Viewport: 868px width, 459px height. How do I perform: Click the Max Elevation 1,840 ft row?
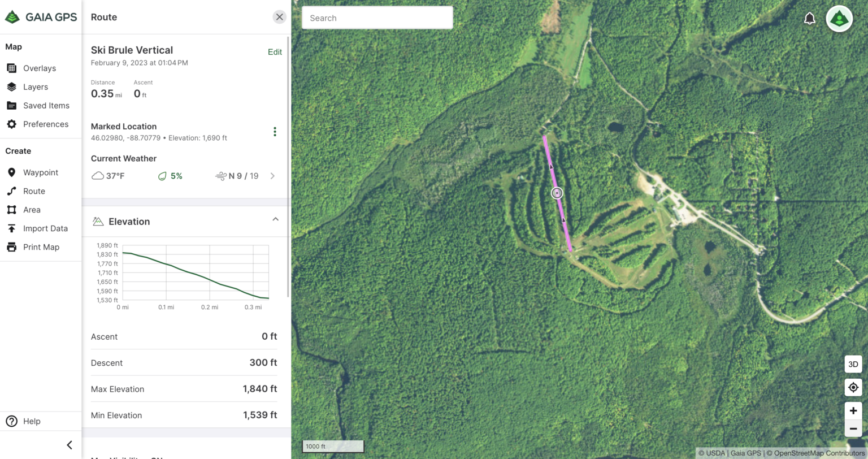pyautogui.click(x=184, y=389)
